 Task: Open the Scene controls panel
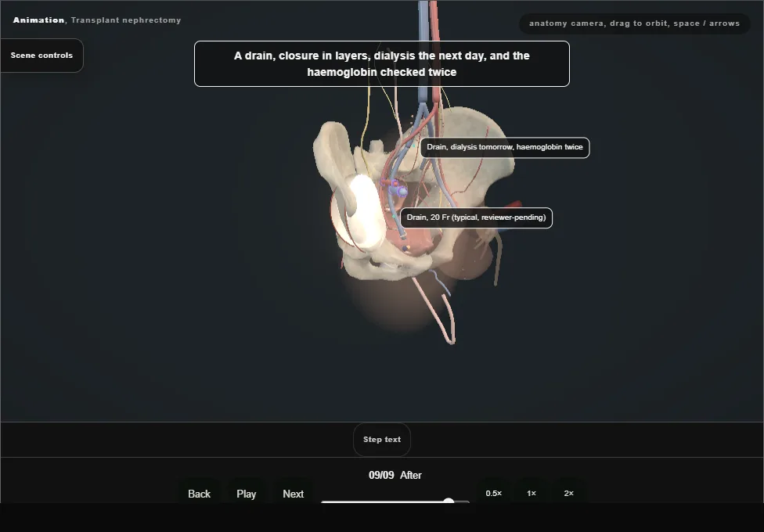pos(42,56)
